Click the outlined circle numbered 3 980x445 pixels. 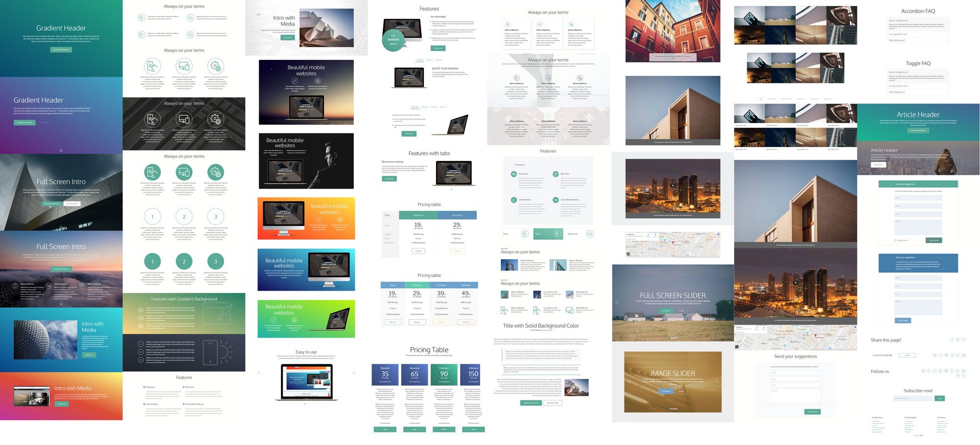pyautogui.click(x=215, y=217)
